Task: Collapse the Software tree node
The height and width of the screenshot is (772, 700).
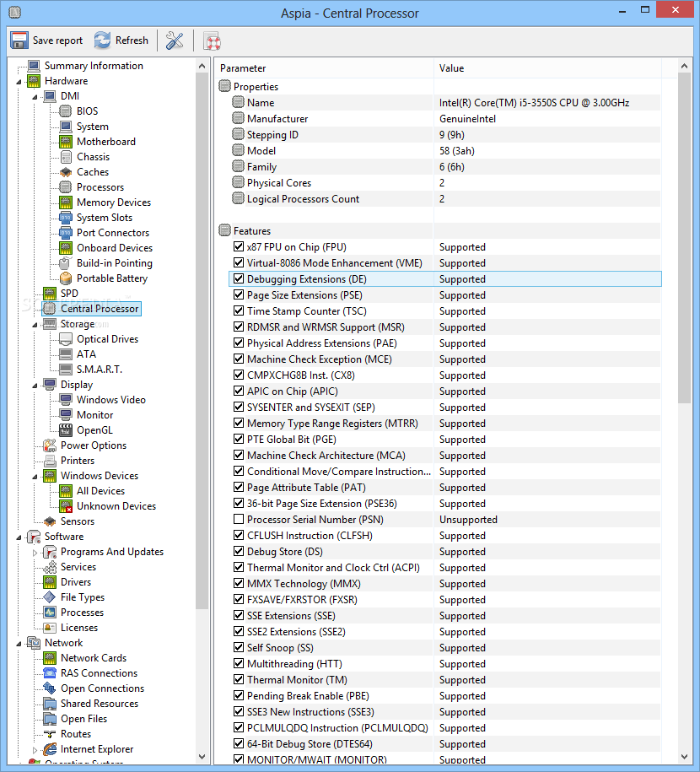Action: pos(19,537)
